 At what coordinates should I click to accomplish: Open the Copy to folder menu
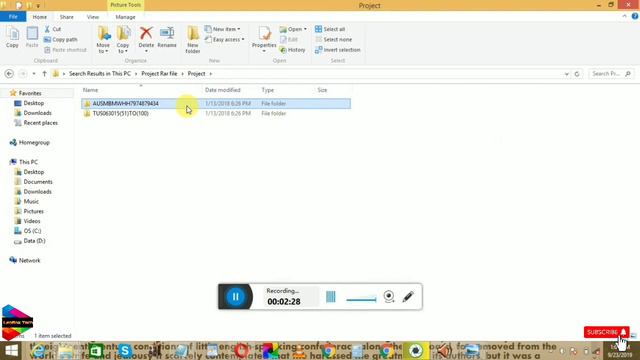pos(123,40)
